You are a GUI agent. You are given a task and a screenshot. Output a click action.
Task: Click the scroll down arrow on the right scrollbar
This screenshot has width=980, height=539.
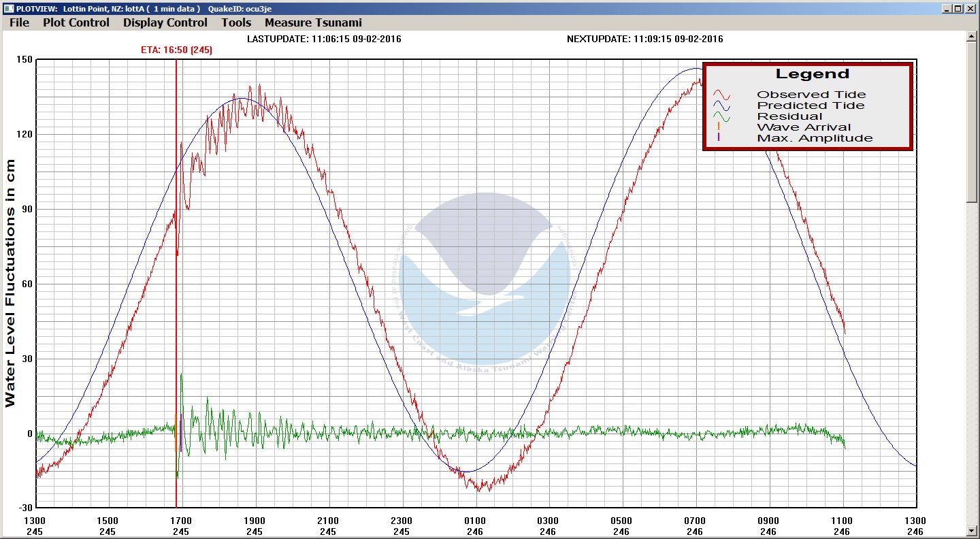973,530
